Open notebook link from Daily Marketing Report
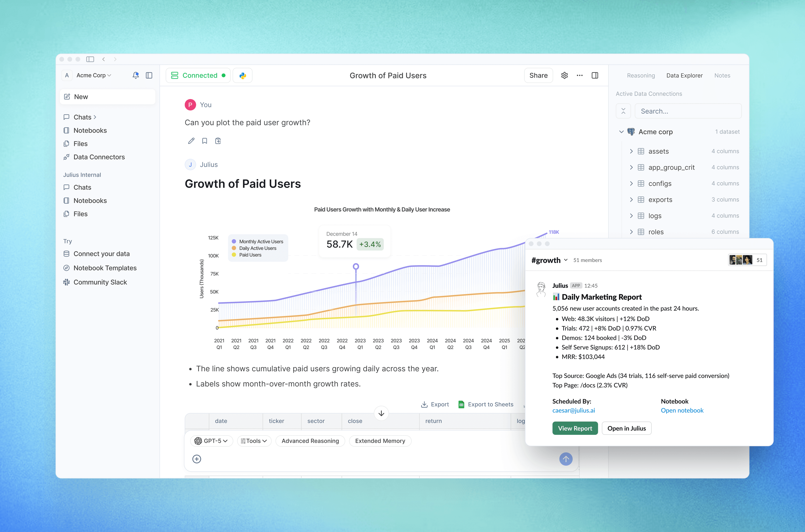This screenshot has height=532, width=805. pos(682,410)
